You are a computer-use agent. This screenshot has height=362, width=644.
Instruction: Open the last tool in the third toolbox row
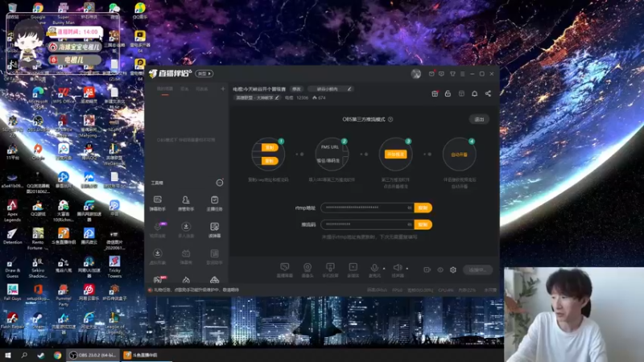[x=214, y=257]
